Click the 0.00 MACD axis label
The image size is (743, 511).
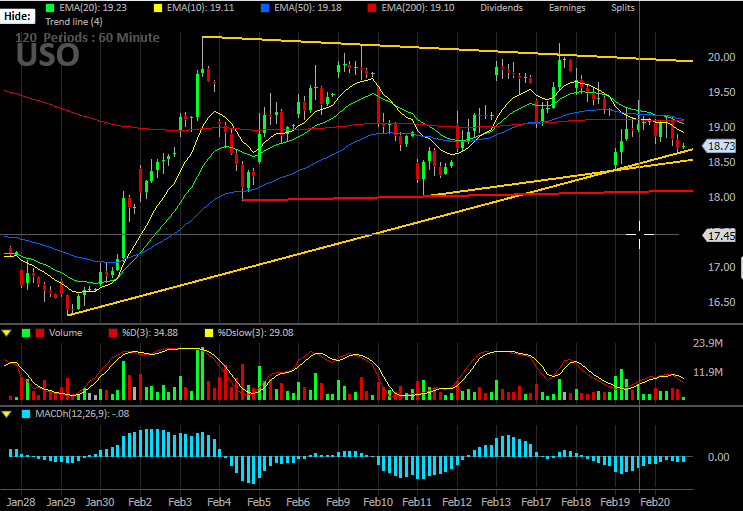[718, 457]
